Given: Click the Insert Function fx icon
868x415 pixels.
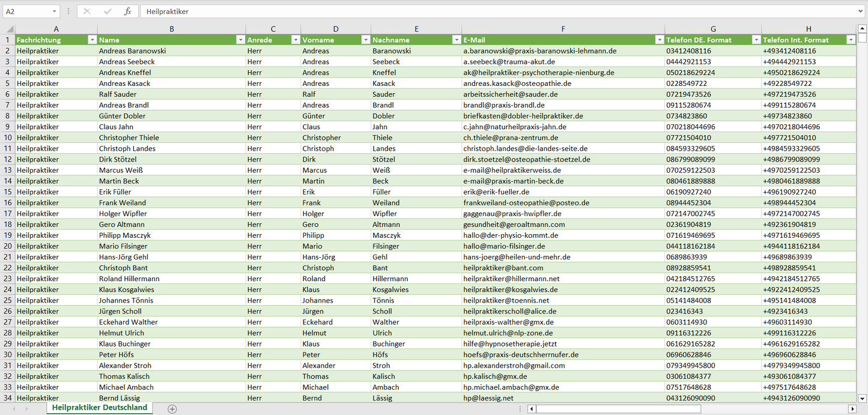Looking at the screenshot, I should pyautogui.click(x=127, y=11).
